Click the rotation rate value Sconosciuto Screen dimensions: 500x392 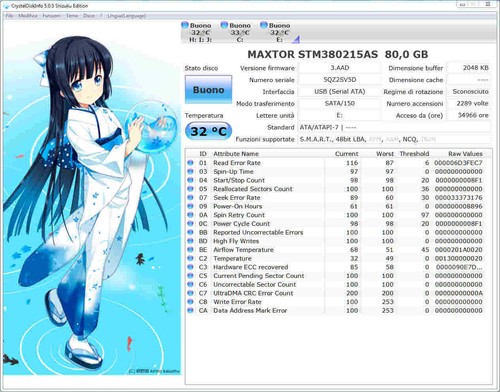tap(469, 91)
